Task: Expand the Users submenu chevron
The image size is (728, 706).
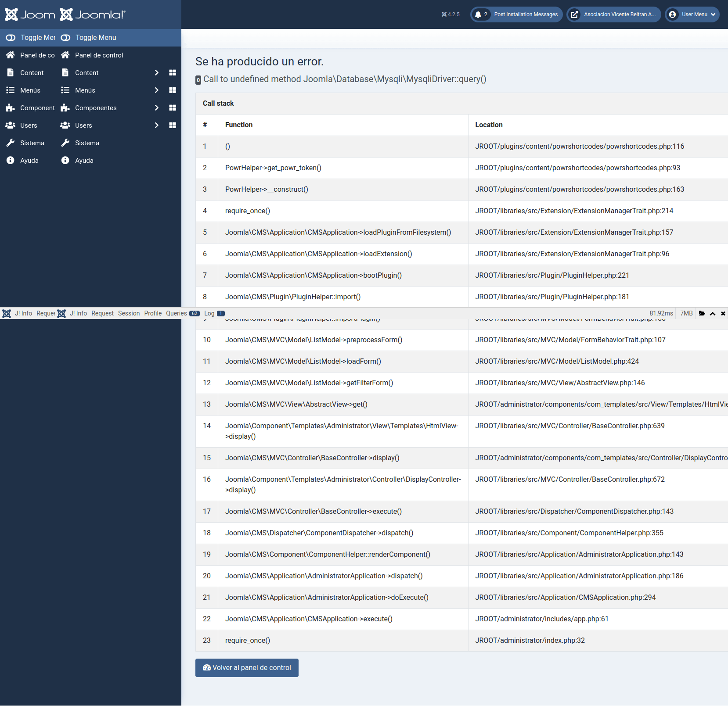Action: 156,125
